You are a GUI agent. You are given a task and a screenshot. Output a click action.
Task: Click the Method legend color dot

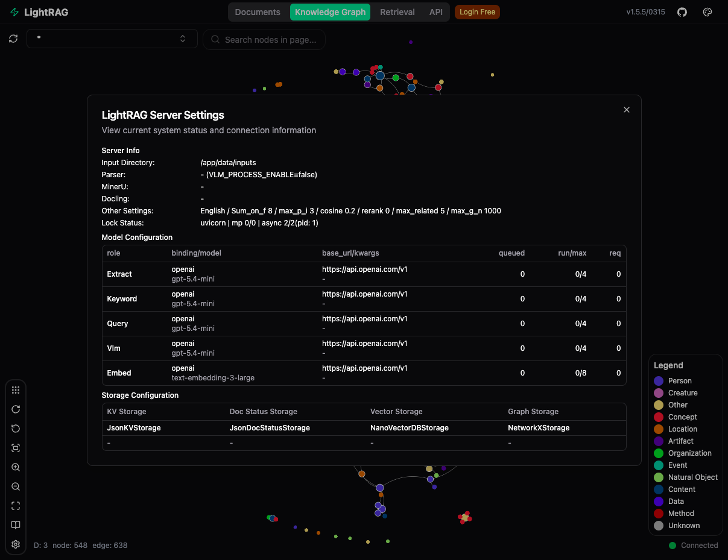pyautogui.click(x=659, y=514)
